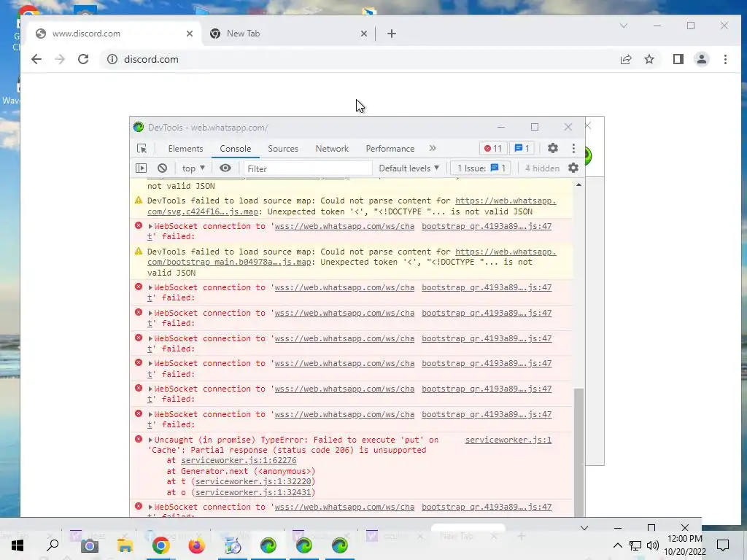
Task: Click the red errors count badge 11
Action: [493, 148]
